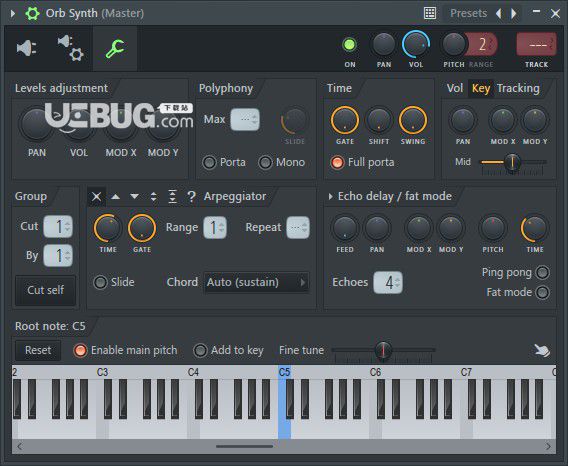Click the Tracking MOD X knob
This screenshot has width=568, height=466.
503,120
